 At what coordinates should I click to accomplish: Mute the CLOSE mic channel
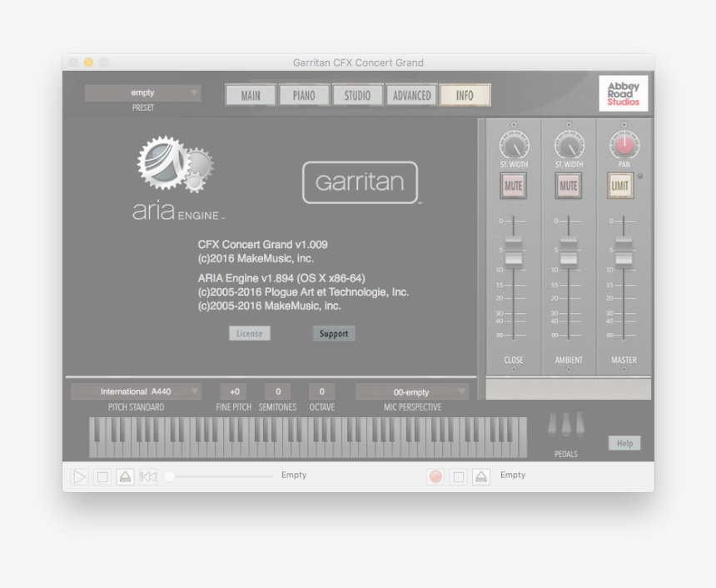[514, 186]
